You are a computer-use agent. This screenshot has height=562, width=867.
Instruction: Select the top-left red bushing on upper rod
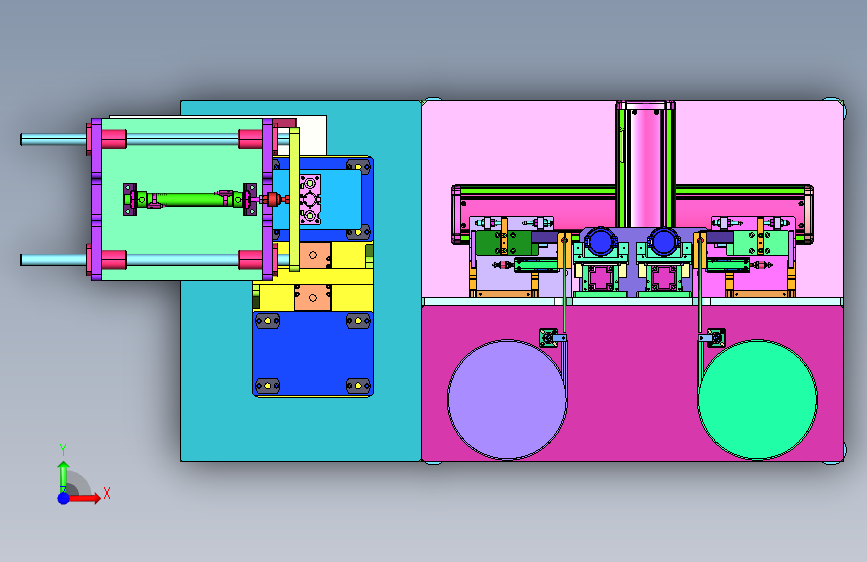pyautogui.click(x=114, y=139)
